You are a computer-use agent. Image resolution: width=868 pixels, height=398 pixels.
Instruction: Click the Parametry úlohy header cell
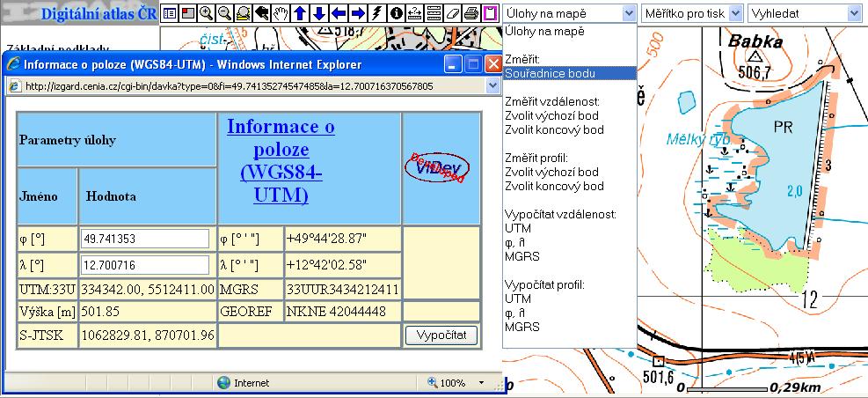pyautogui.click(x=116, y=140)
